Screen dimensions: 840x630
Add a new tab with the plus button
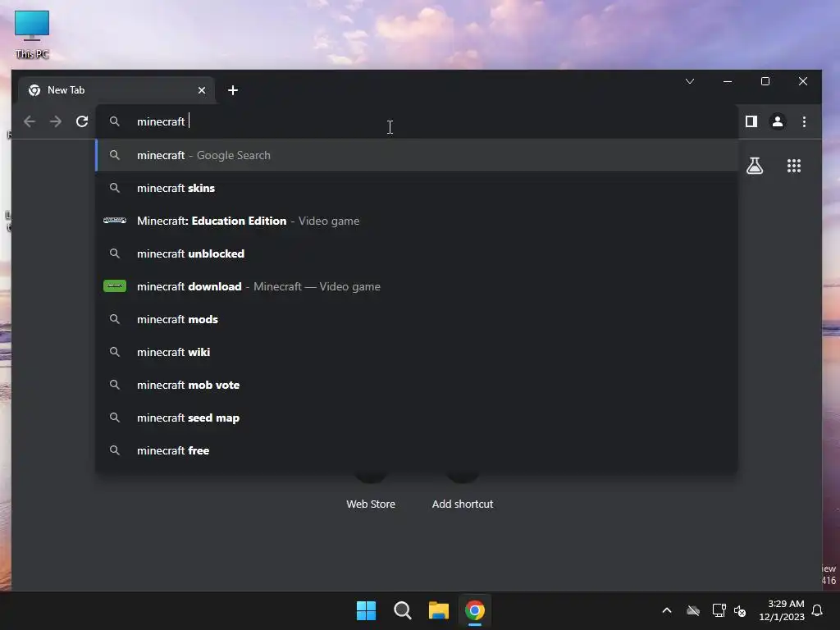click(x=232, y=90)
